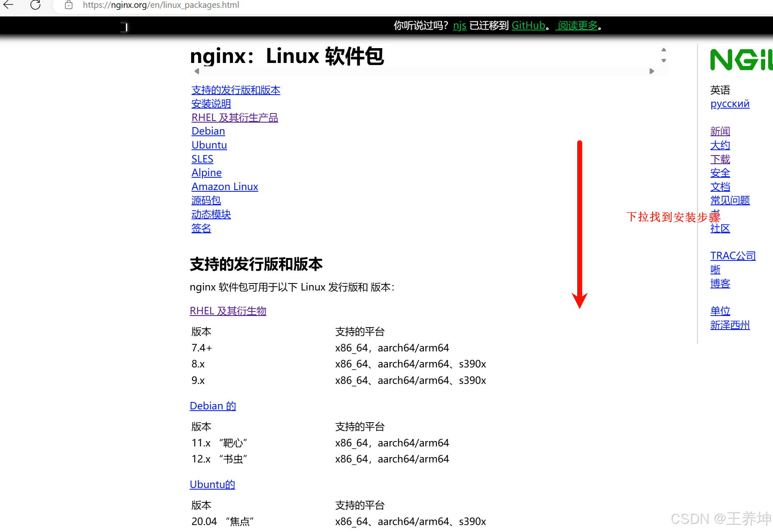This screenshot has width=773, height=532.
Task: Open the GitHub link in banner
Action: click(x=528, y=26)
